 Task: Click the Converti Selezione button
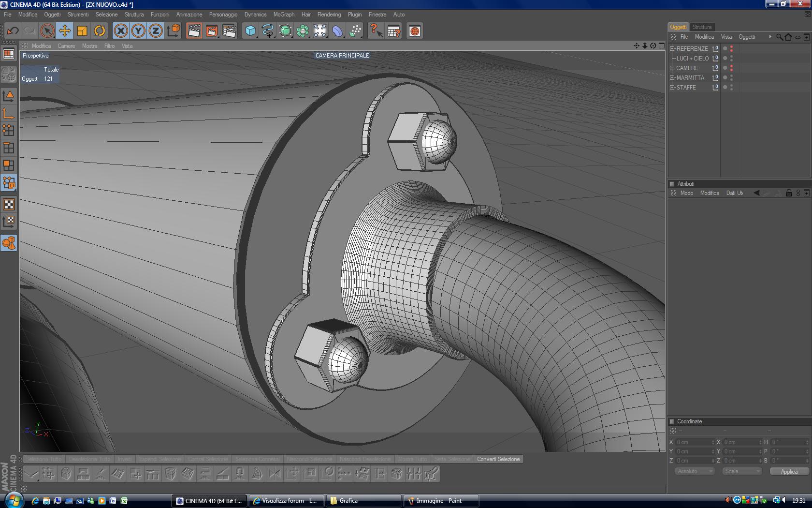[498, 459]
